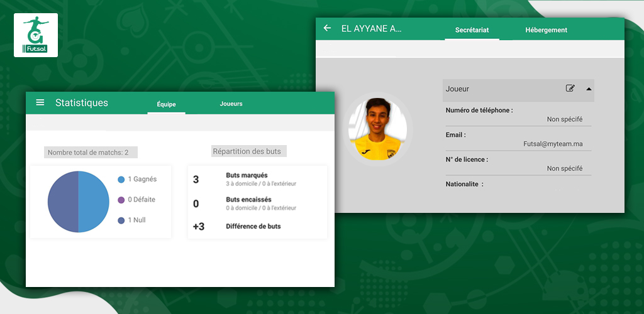Click the Buts encaissés label

tap(248, 200)
